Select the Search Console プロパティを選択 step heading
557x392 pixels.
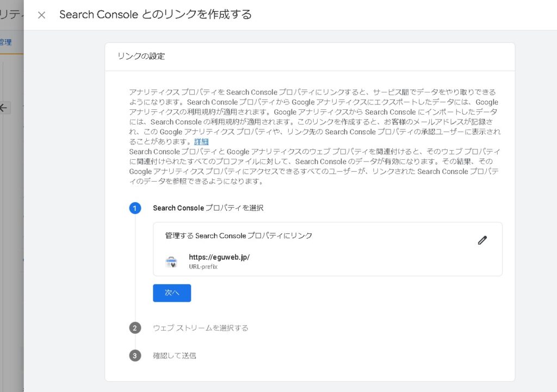(208, 208)
